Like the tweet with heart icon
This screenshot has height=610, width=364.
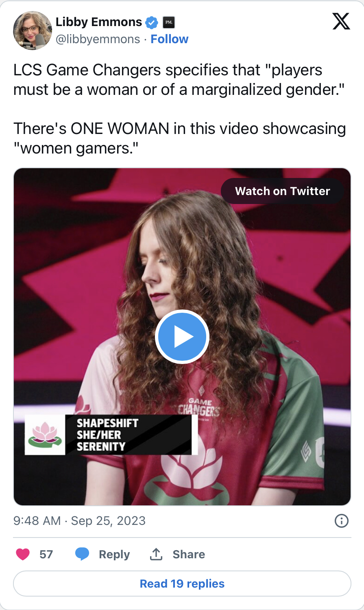click(23, 554)
